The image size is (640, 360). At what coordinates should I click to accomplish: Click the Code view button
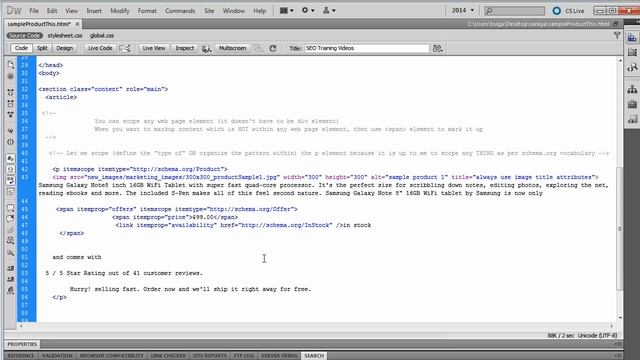pyautogui.click(x=21, y=48)
